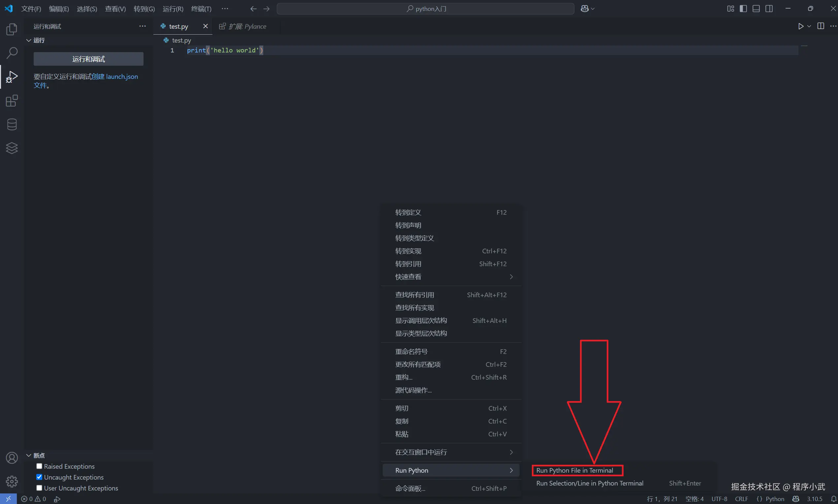Enable User Uncaught Exceptions checkbox
The width and height of the screenshot is (838, 504).
[x=39, y=488]
